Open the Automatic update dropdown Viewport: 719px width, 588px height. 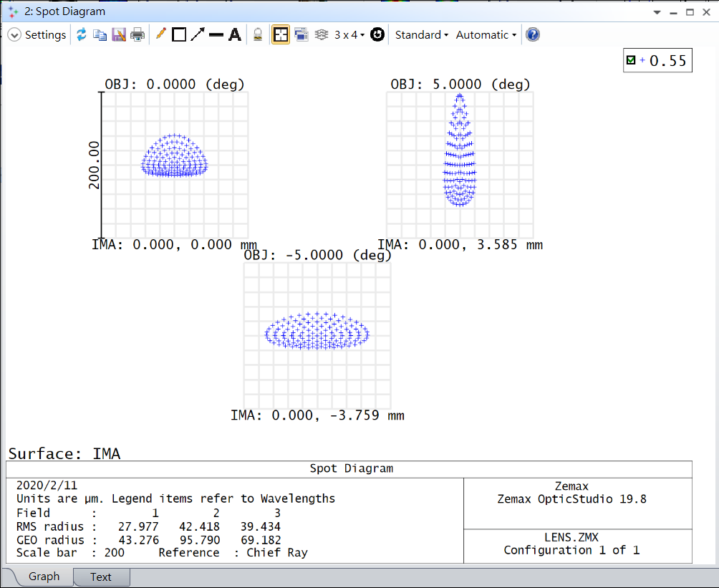486,34
